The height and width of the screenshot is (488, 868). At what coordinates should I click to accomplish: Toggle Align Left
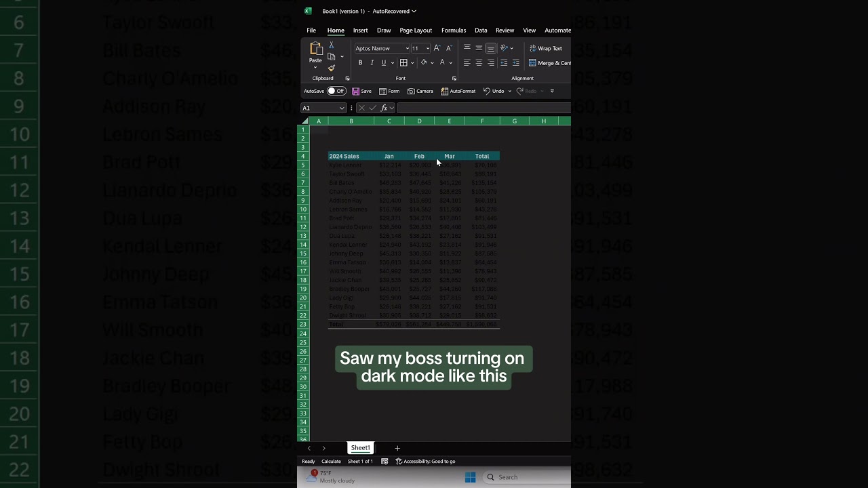click(x=467, y=62)
